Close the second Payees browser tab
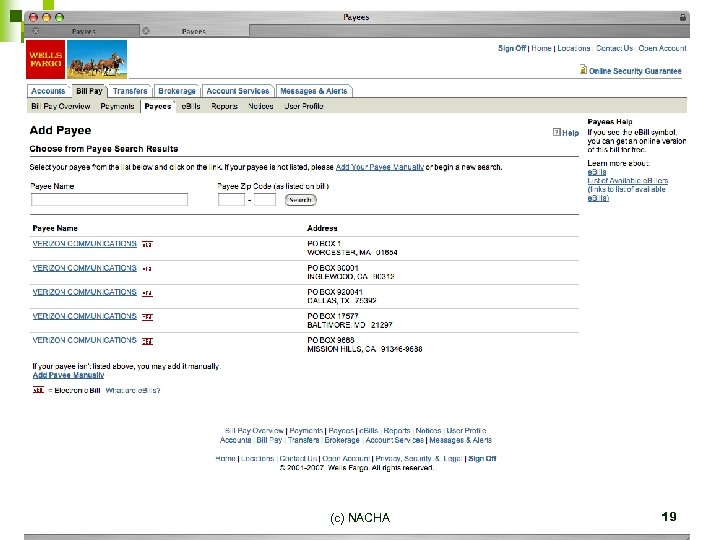This screenshot has height=540, width=720. click(146, 31)
